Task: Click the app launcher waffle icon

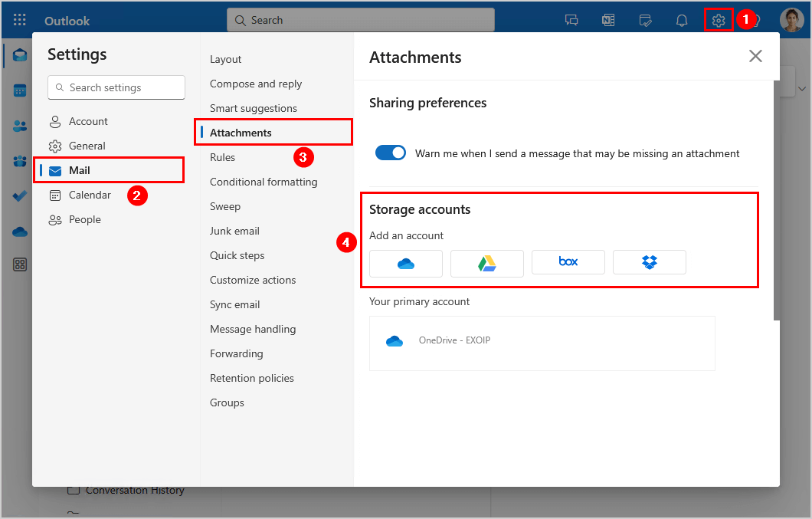Action: [x=20, y=20]
